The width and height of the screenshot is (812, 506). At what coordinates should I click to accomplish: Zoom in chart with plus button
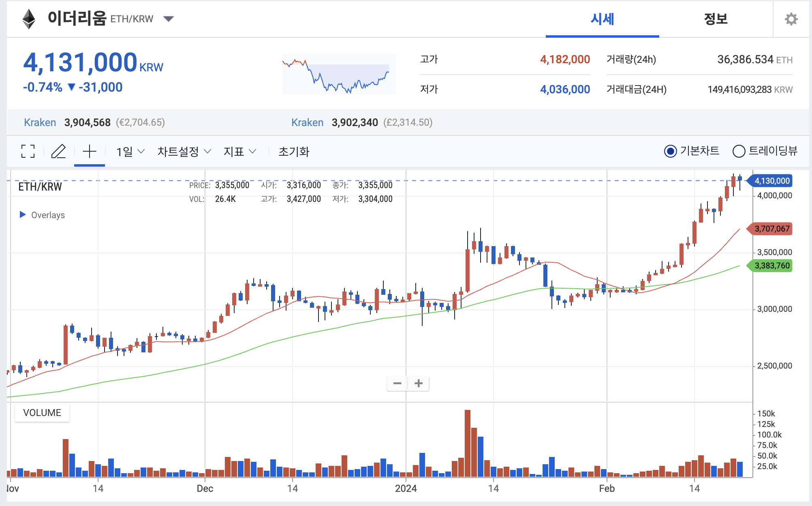tap(419, 383)
